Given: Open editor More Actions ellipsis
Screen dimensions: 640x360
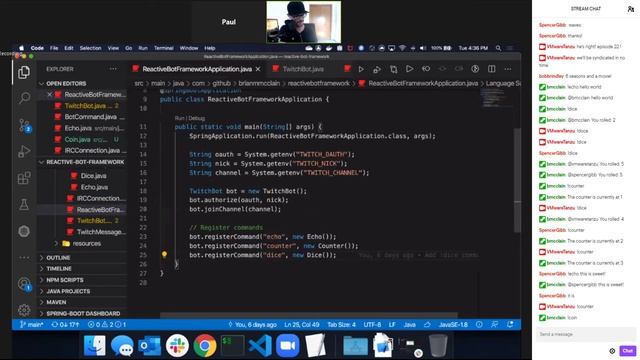Looking at the screenshot, I should (x=508, y=69).
